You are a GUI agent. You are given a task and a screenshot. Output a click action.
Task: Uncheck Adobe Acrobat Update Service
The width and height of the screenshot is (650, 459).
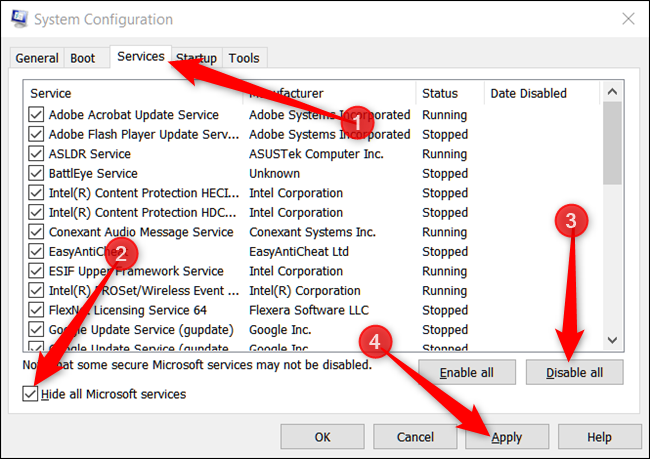[x=36, y=114]
